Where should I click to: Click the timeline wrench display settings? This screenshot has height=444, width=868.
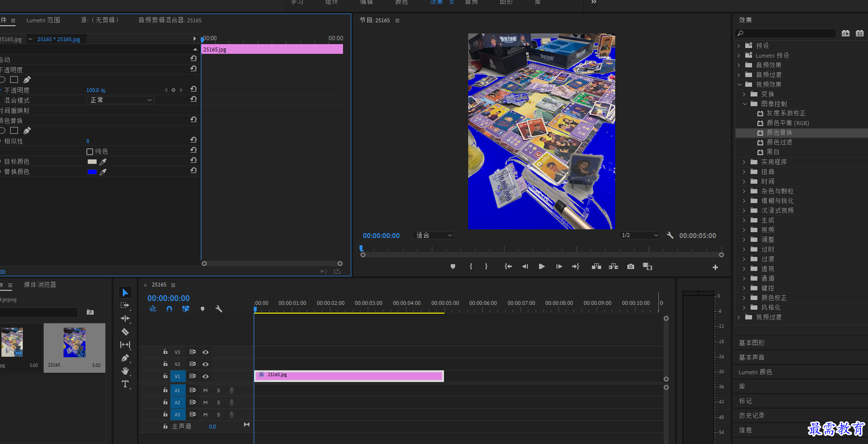click(219, 309)
